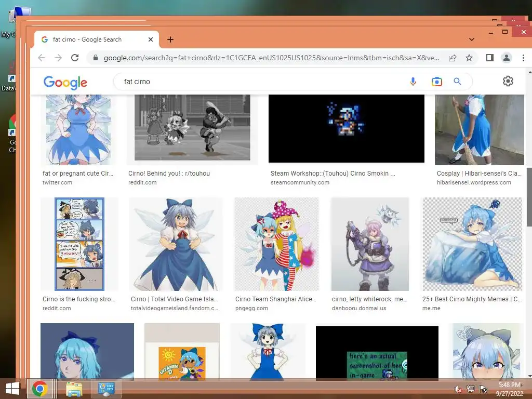The image size is (532, 399).
Task: Open a new browser tab
Action: [170, 39]
